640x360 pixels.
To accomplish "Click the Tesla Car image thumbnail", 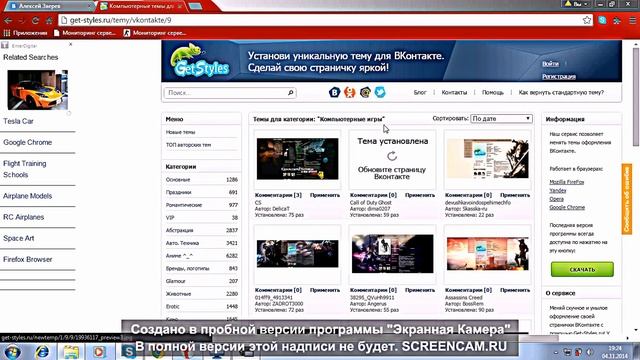I will (x=38, y=90).
